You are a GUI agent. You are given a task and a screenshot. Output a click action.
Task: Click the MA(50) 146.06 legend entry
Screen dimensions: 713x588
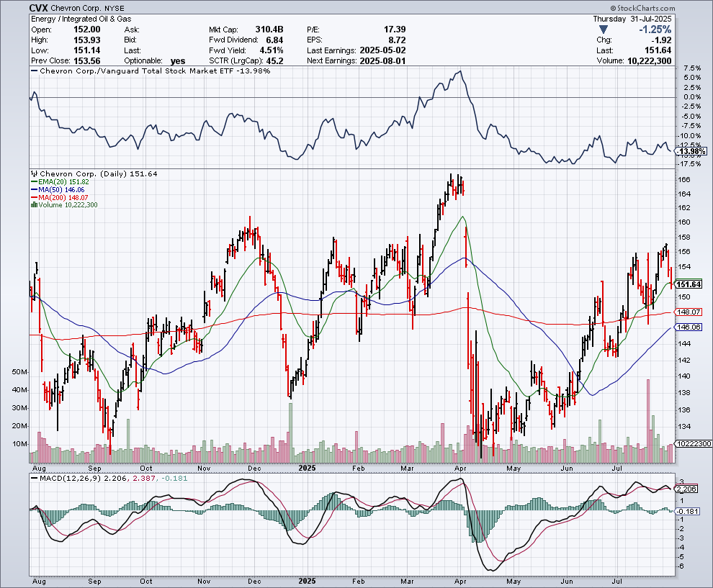coord(58,189)
